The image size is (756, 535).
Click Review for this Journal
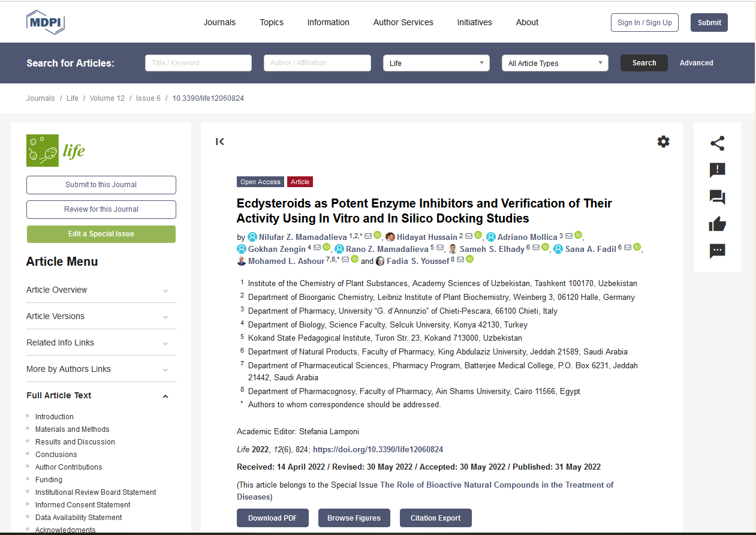(101, 209)
